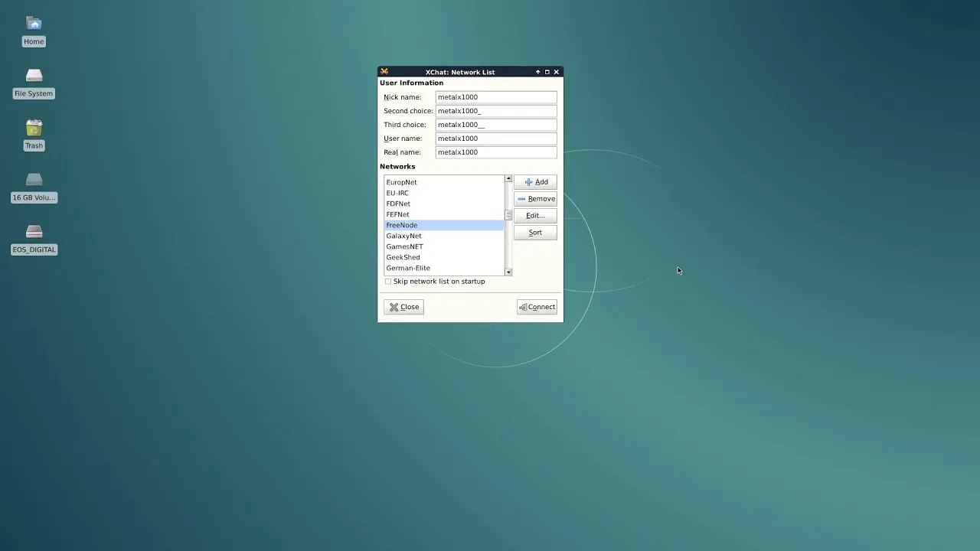Select FreeNode in networks list
Screen dimensions: 980x551
[444, 225]
